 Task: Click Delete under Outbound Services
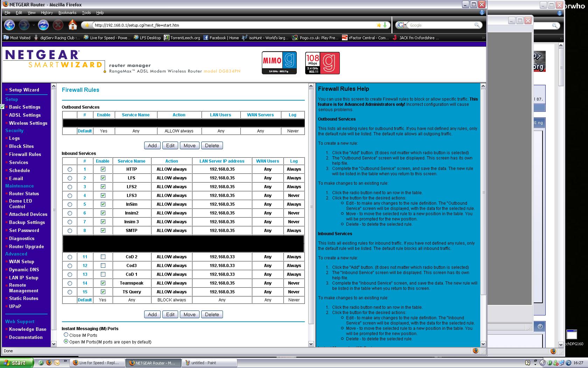[x=212, y=145]
